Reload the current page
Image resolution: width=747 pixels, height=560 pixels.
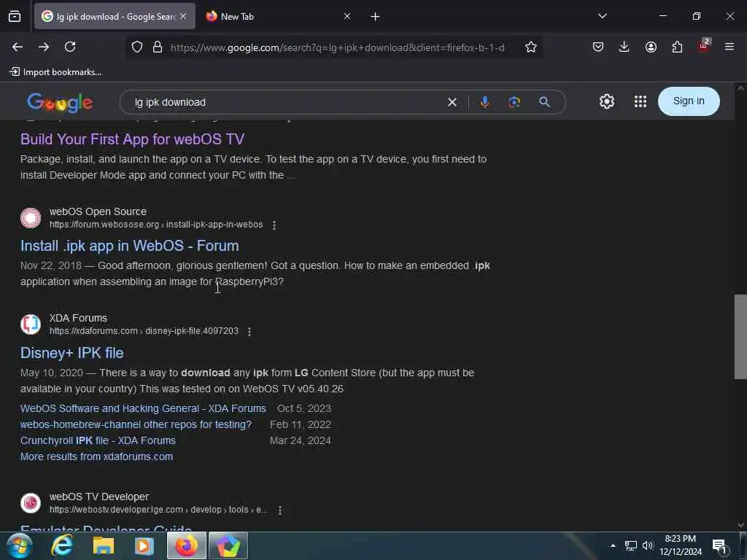[x=70, y=47]
